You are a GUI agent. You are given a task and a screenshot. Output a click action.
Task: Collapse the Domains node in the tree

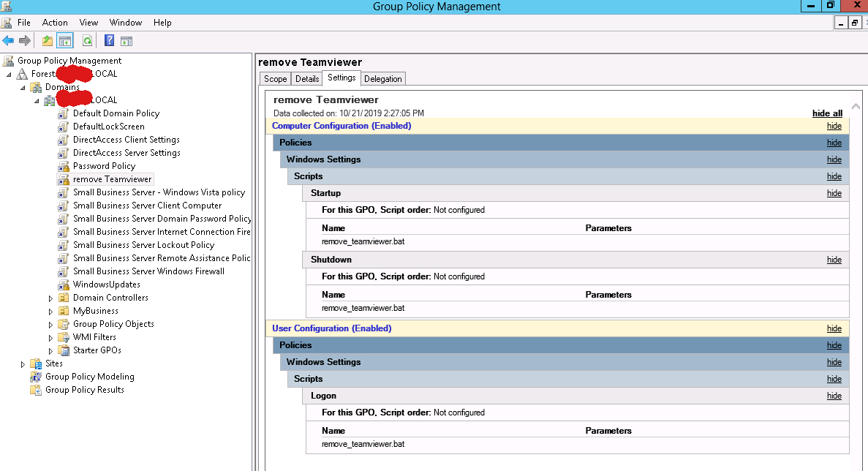[23, 88]
